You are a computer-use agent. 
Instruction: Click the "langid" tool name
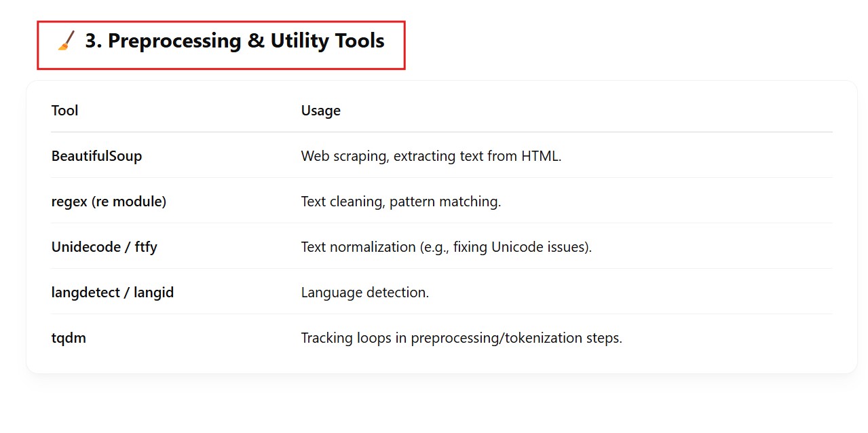point(154,293)
